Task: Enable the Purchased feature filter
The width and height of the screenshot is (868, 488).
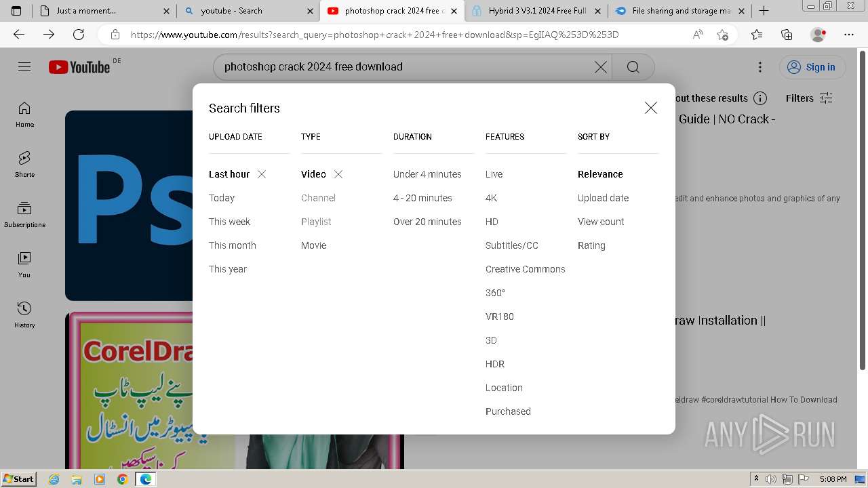Action: 508,411
